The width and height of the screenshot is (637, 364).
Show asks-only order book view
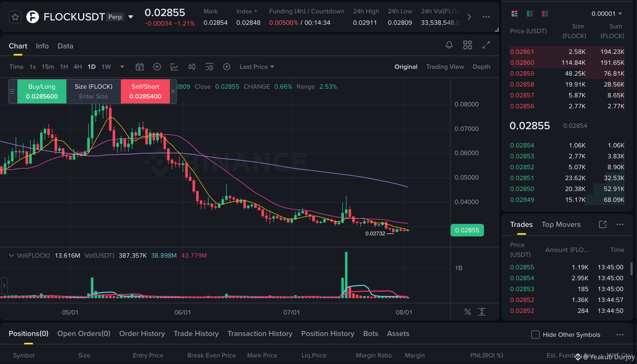click(545, 14)
